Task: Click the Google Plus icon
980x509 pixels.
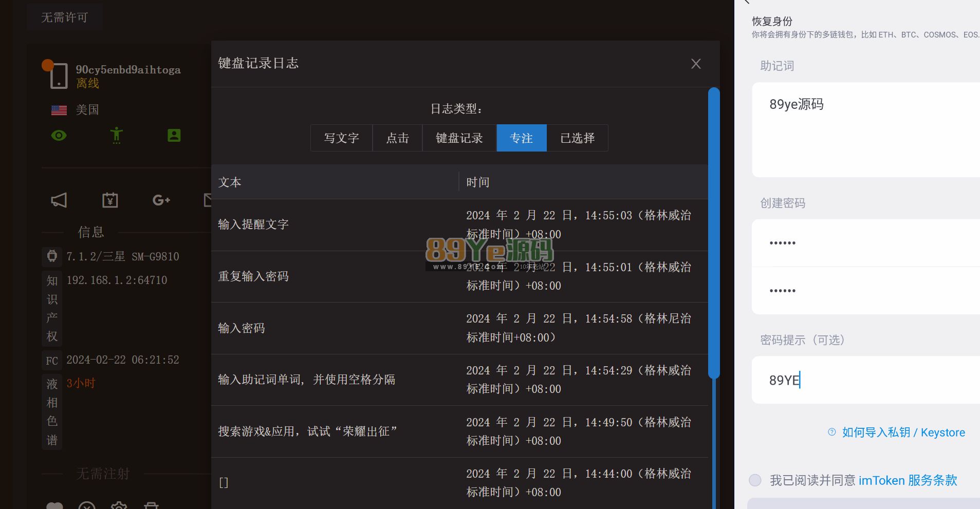Action: click(x=161, y=200)
